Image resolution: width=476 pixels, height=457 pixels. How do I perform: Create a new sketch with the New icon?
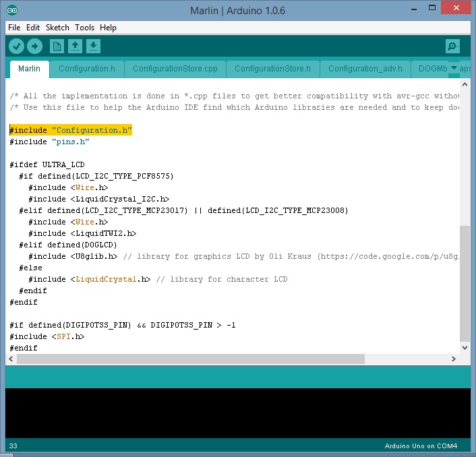tap(57, 46)
